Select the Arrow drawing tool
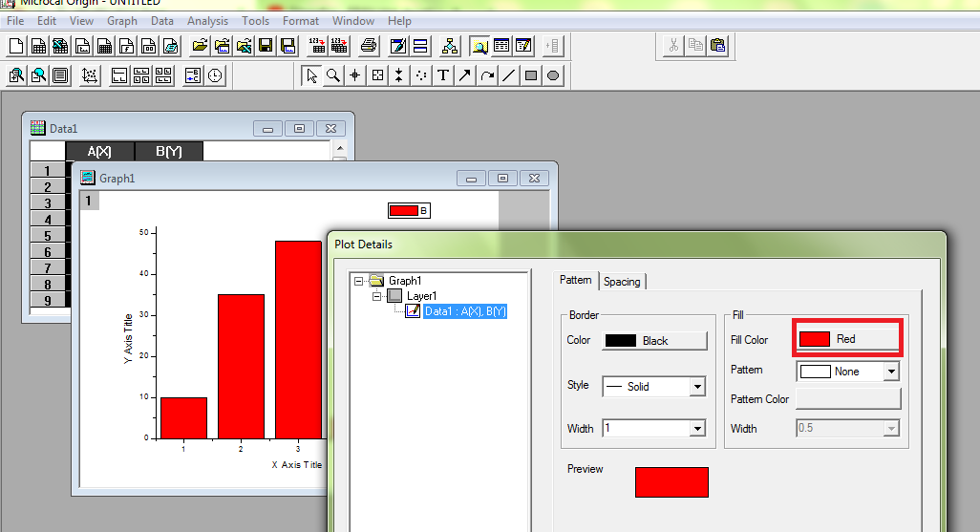This screenshot has height=532, width=980. pyautogui.click(x=465, y=75)
